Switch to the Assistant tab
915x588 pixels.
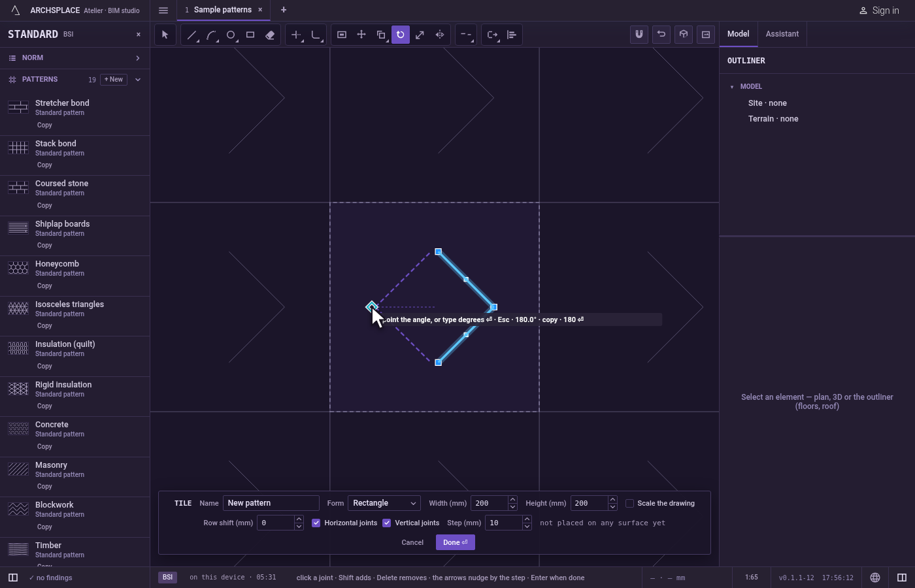tap(782, 34)
